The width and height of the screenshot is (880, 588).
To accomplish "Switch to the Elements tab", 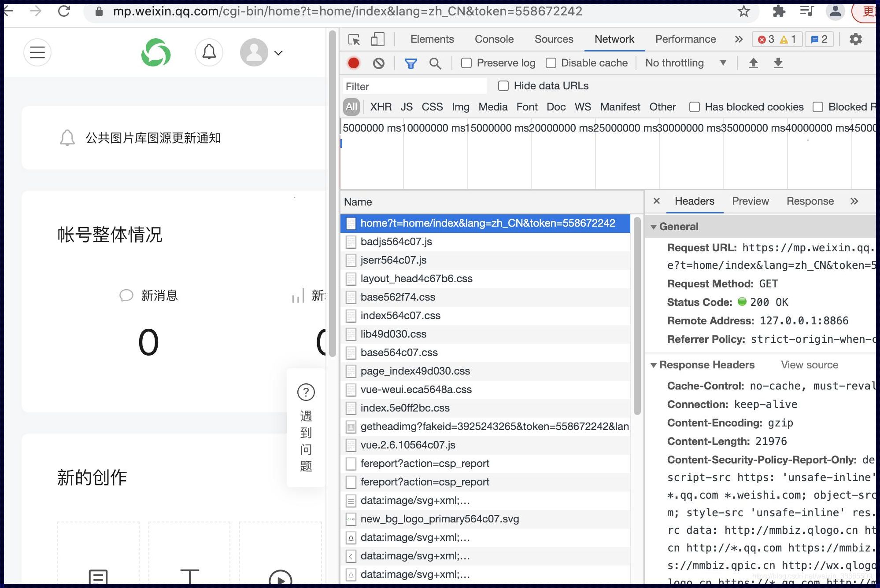I will pyautogui.click(x=432, y=39).
